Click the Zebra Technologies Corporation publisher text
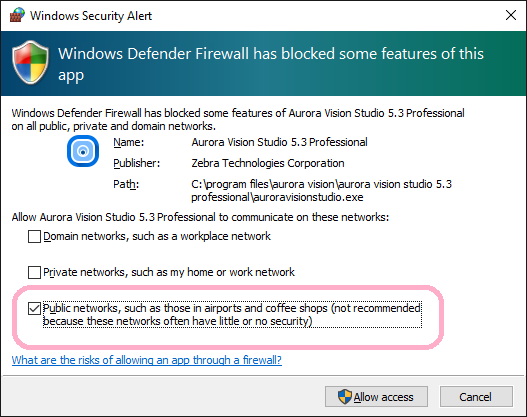The height and width of the screenshot is (417, 527). [x=268, y=163]
